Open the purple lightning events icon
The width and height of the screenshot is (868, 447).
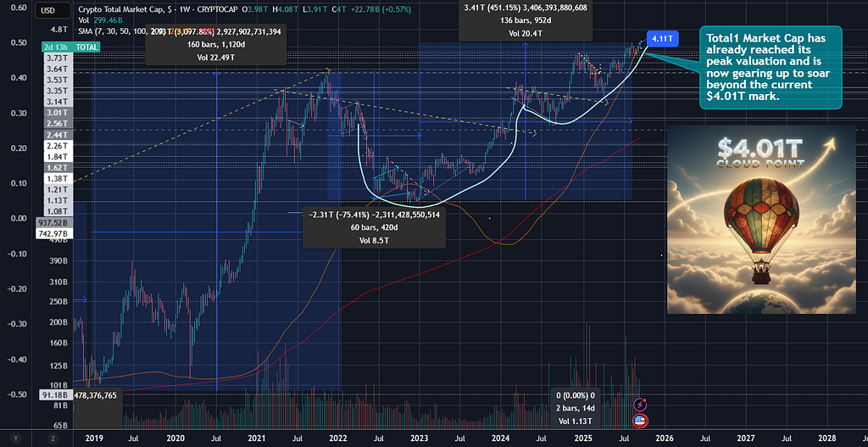tap(641, 405)
